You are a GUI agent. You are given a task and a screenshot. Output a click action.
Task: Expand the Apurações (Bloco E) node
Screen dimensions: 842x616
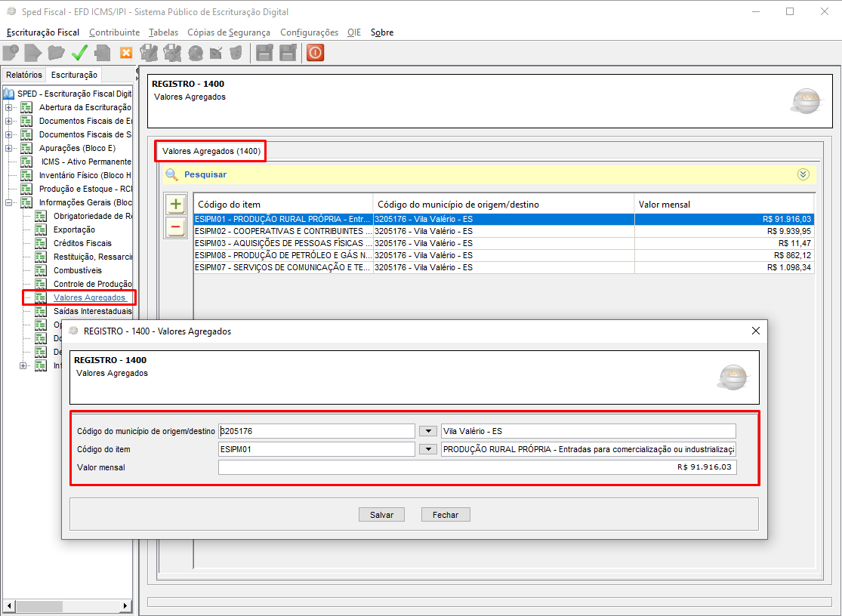(x=9, y=148)
